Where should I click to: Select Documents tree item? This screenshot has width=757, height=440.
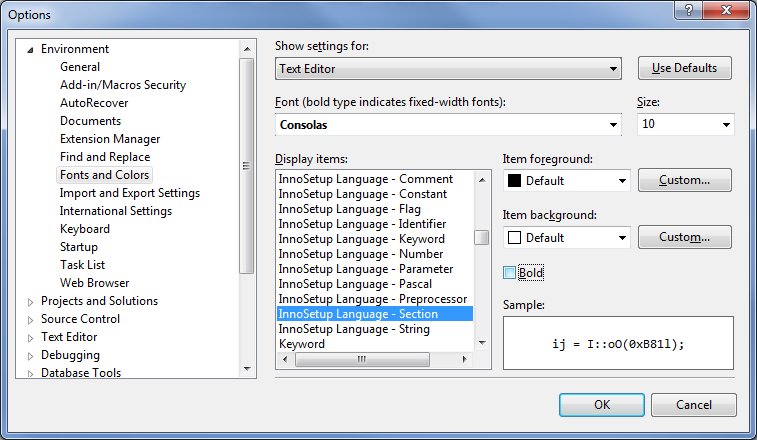[90, 121]
